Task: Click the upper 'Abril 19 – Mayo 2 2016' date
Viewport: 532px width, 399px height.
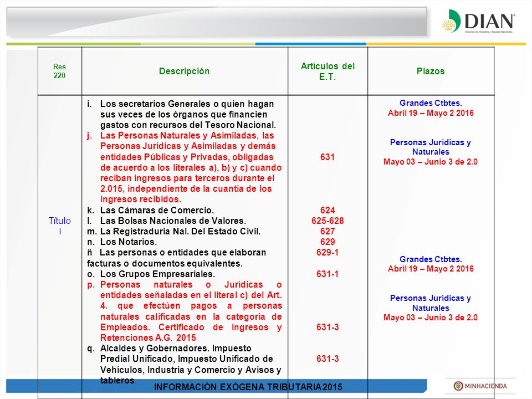Action: click(x=431, y=113)
